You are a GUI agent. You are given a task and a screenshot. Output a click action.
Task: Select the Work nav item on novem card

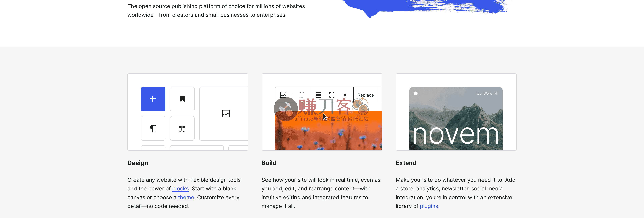[488, 93]
